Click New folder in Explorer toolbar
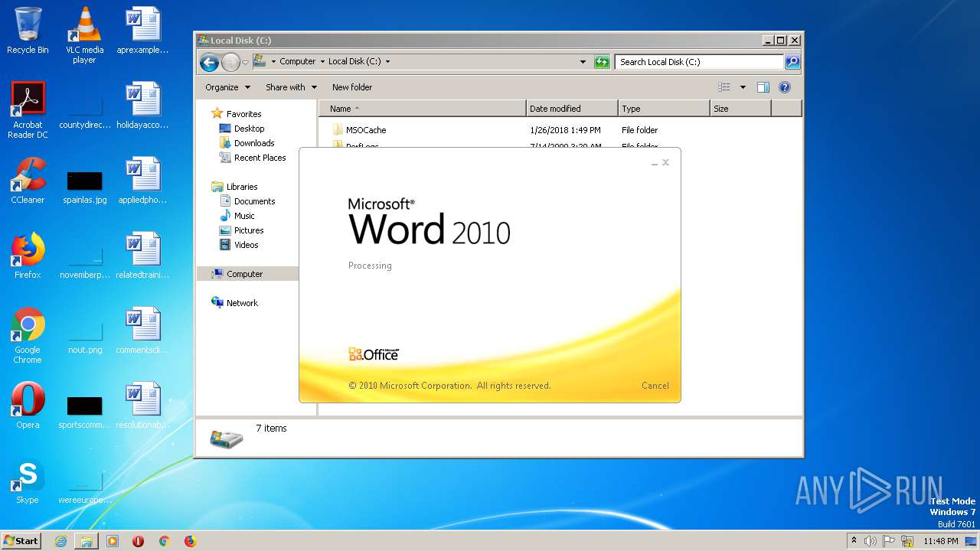The height and width of the screenshot is (551, 980). 352,87
